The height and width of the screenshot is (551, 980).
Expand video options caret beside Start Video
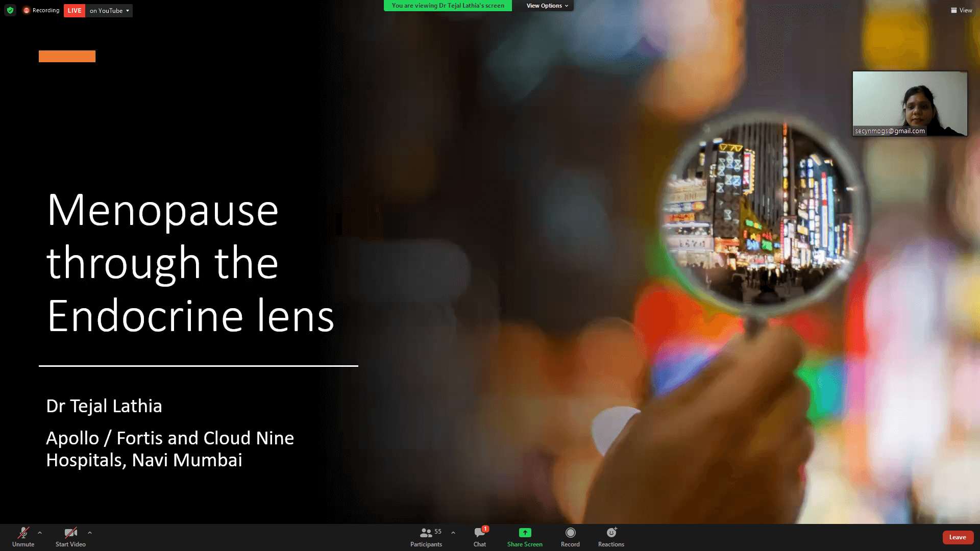click(x=90, y=533)
